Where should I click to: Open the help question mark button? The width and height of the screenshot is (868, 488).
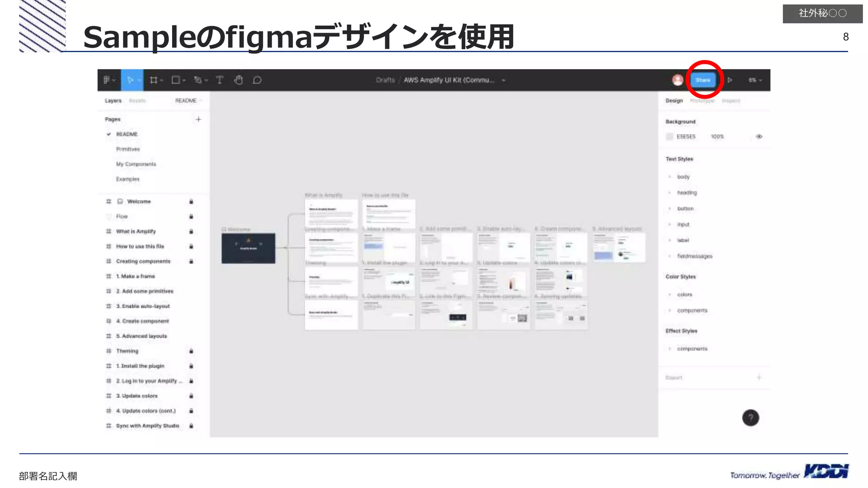coord(751,418)
